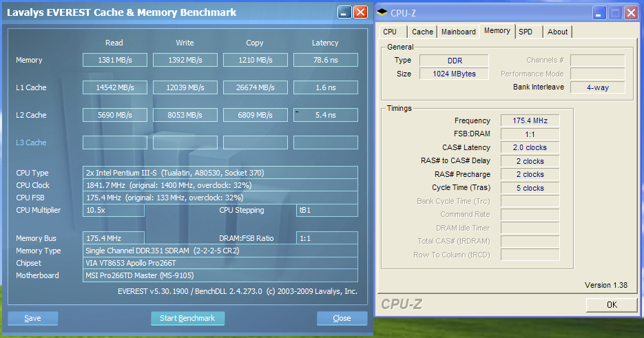This screenshot has width=644, height=338.
Task: Click the empty L3 Cache Read field
Action: point(115,142)
